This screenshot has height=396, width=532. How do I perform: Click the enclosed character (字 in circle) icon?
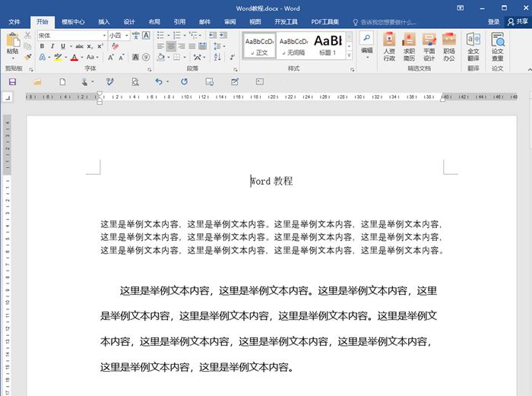point(146,57)
